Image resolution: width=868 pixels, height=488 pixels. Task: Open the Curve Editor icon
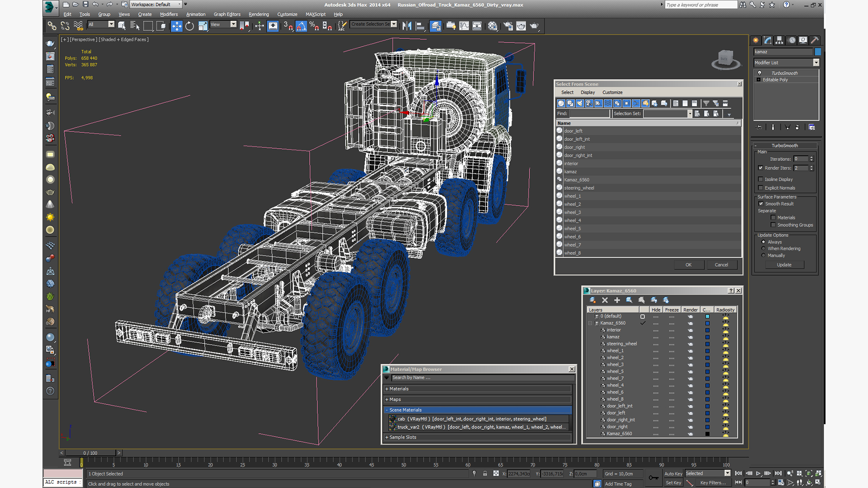point(464,26)
